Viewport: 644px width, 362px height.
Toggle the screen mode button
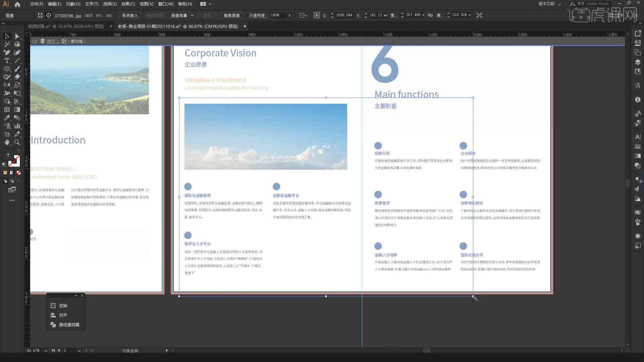12,190
